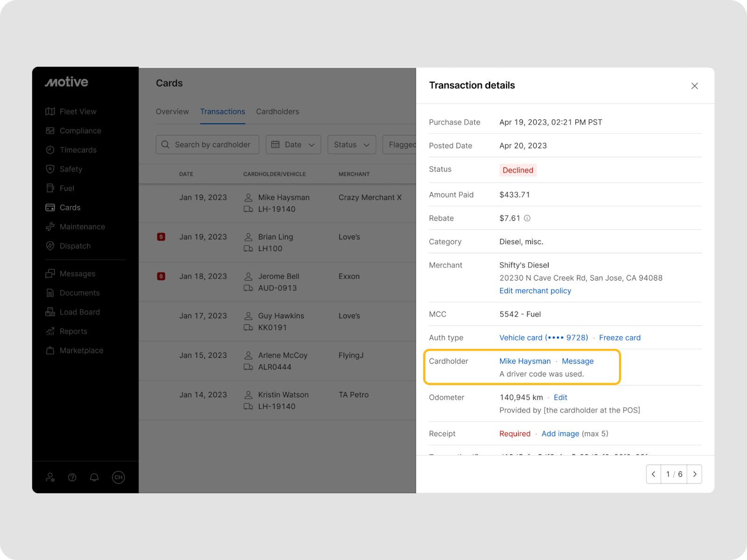The height and width of the screenshot is (560, 747).
Task: Click the Freeze card link
Action: click(x=620, y=337)
